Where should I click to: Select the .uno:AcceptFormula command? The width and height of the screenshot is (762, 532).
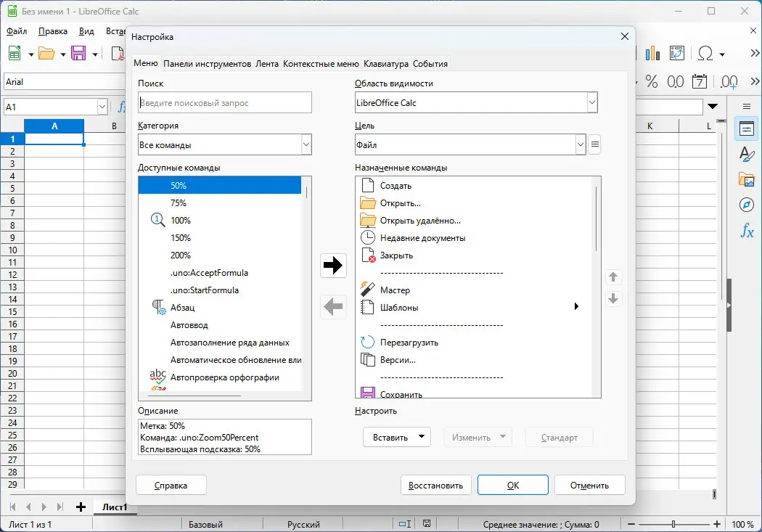pos(220,273)
